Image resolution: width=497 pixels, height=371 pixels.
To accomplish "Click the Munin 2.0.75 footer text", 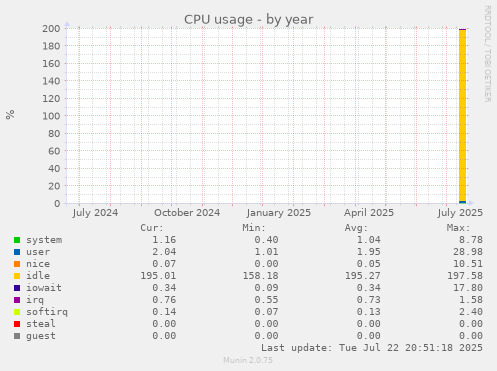I will [248, 360].
